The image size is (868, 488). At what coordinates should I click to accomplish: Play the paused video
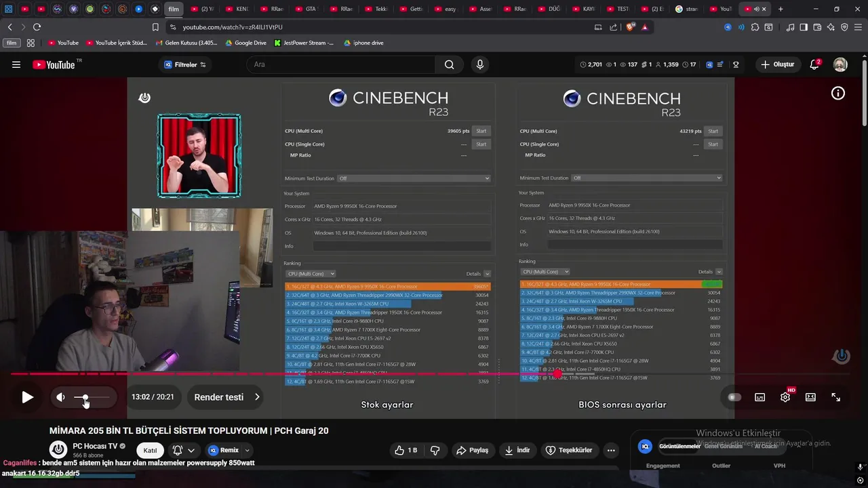27,397
